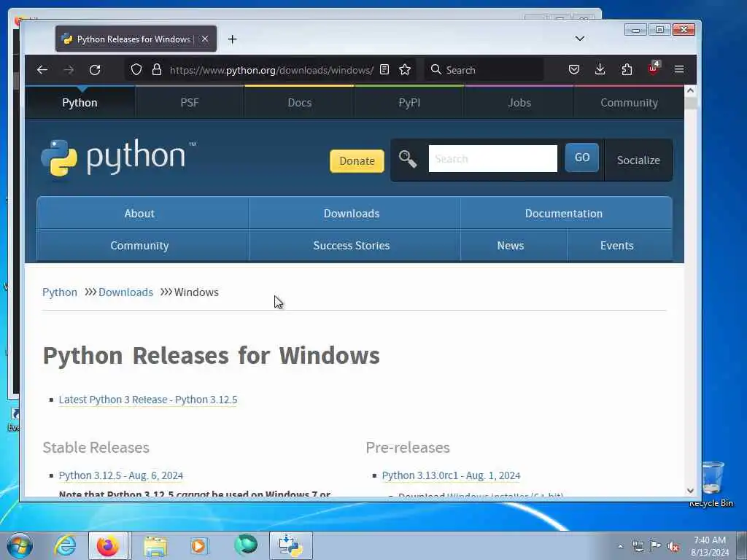Open Windows Media Player taskbar icon
This screenshot has height=560, width=747.
point(199,545)
